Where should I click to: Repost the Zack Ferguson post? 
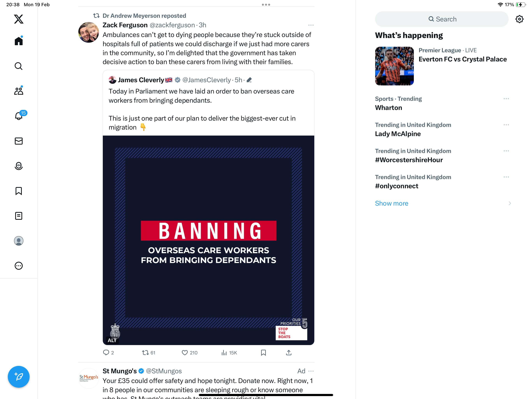(x=149, y=353)
